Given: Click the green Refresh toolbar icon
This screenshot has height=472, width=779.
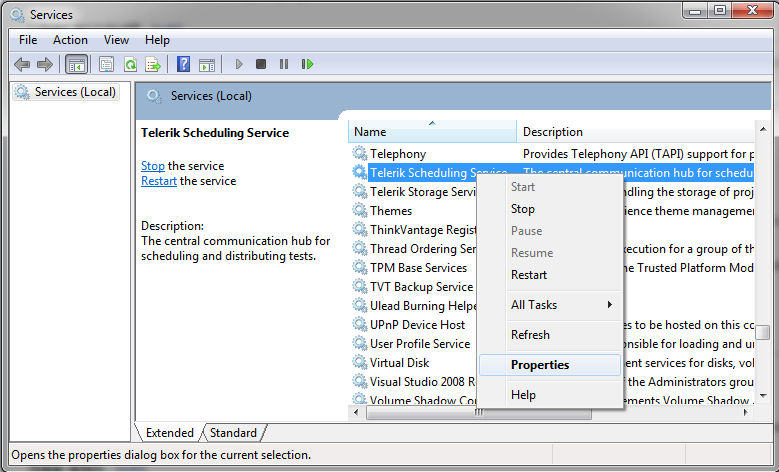Looking at the screenshot, I should click(130, 64).
